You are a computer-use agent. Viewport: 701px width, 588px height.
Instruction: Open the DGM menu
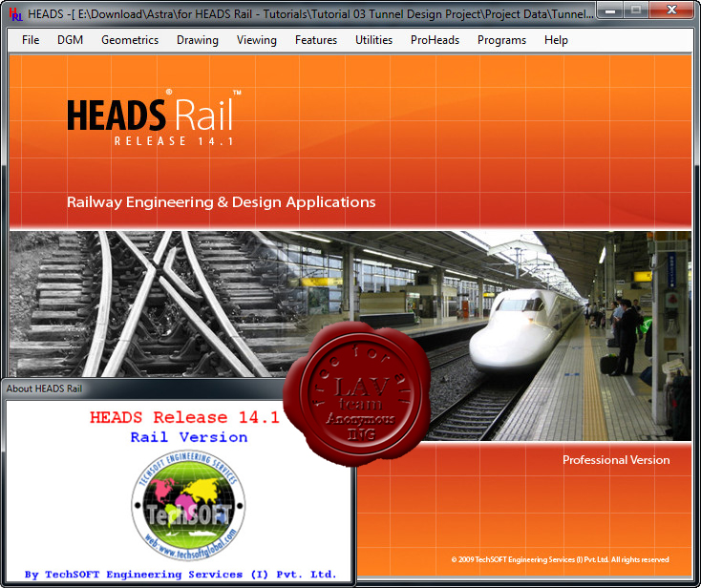point(70,40)
